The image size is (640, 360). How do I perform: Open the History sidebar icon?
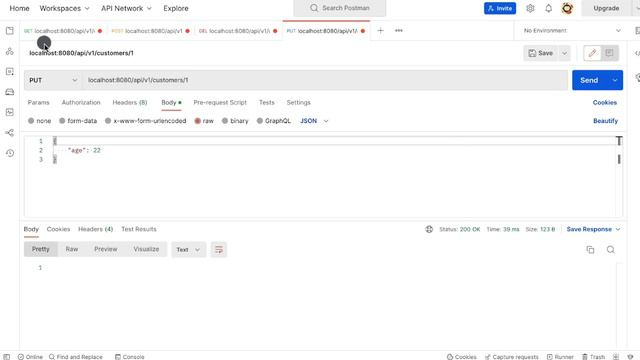(x=9, y=153)
